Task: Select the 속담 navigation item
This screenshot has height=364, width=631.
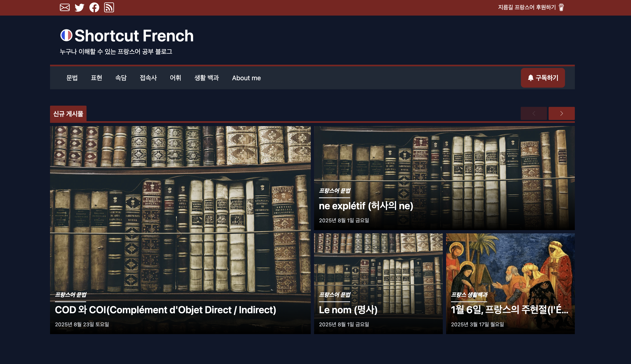Action: tap(121, 78)
